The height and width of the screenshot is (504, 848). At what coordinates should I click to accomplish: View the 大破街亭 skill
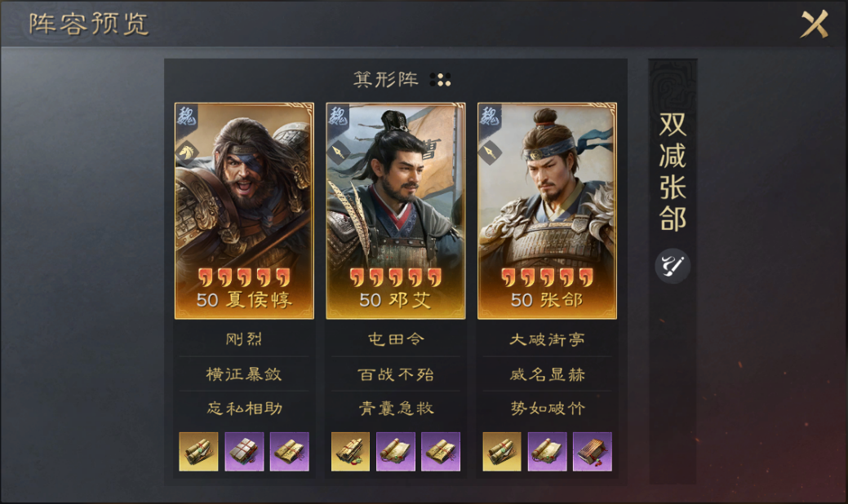coord(547,339)
